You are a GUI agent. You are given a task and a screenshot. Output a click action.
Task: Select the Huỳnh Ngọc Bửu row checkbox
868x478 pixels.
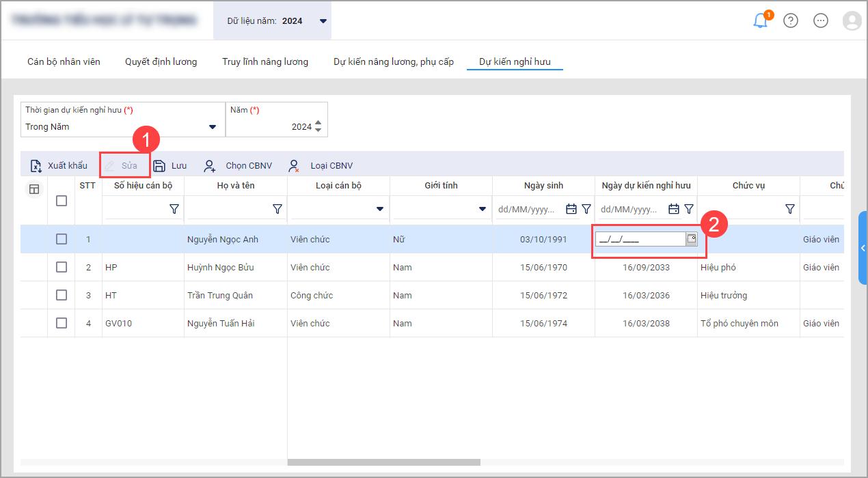(62, 267)
